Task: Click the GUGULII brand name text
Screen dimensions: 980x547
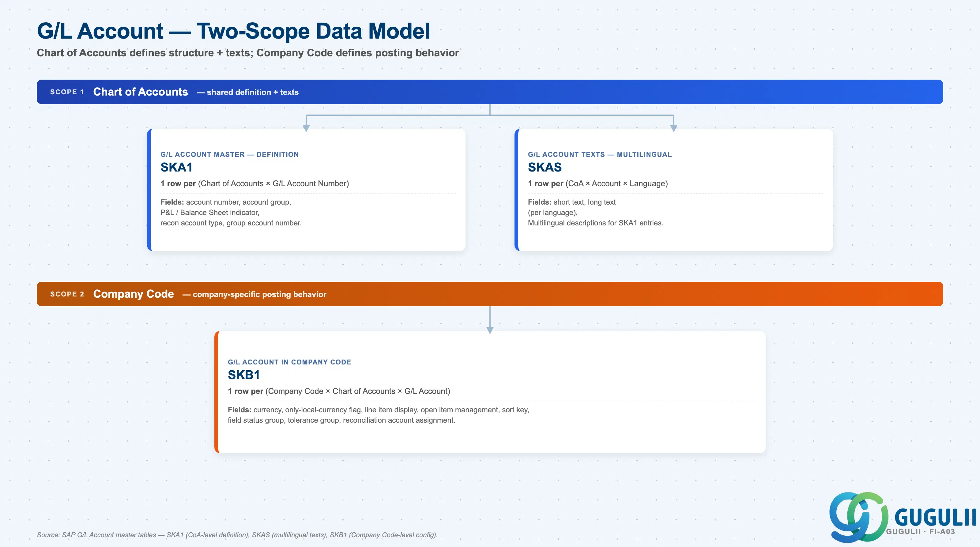Action: pyautogui.click(x=935, y=517)
